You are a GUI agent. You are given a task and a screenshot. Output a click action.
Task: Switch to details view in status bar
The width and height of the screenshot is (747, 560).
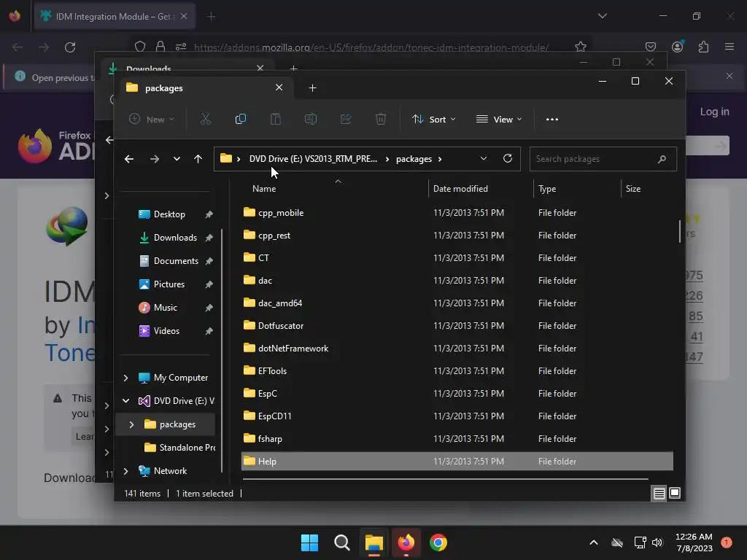click(659, 494)
